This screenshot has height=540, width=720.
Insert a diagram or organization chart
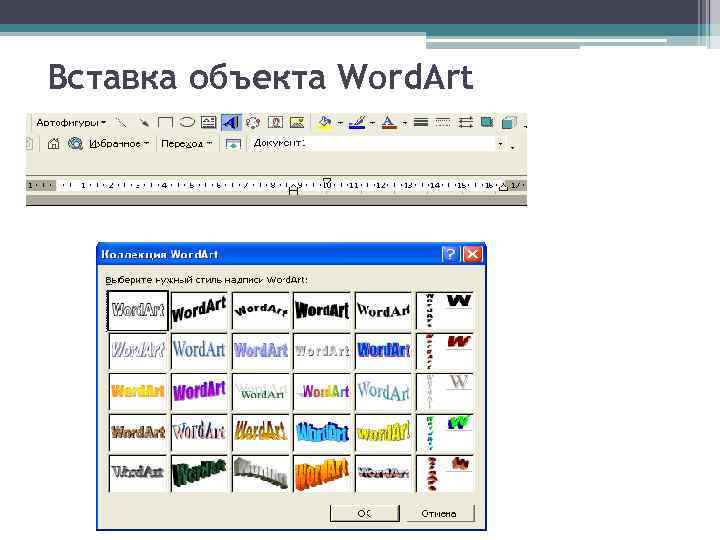coord(253,123)
